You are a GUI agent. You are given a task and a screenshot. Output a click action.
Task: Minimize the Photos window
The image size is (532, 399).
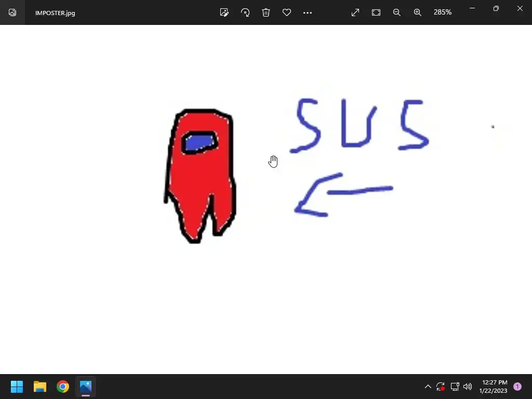click(x=472, y=8)
